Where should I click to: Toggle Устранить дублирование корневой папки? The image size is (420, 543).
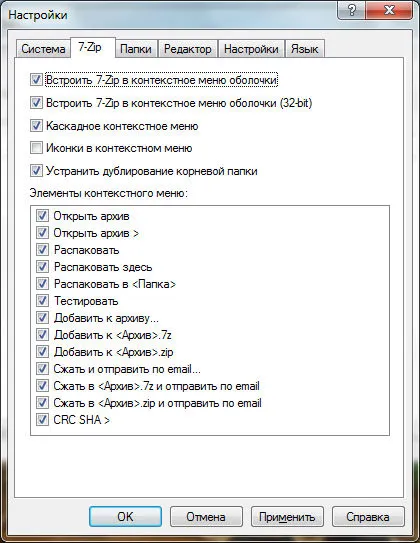click(36, 171)
